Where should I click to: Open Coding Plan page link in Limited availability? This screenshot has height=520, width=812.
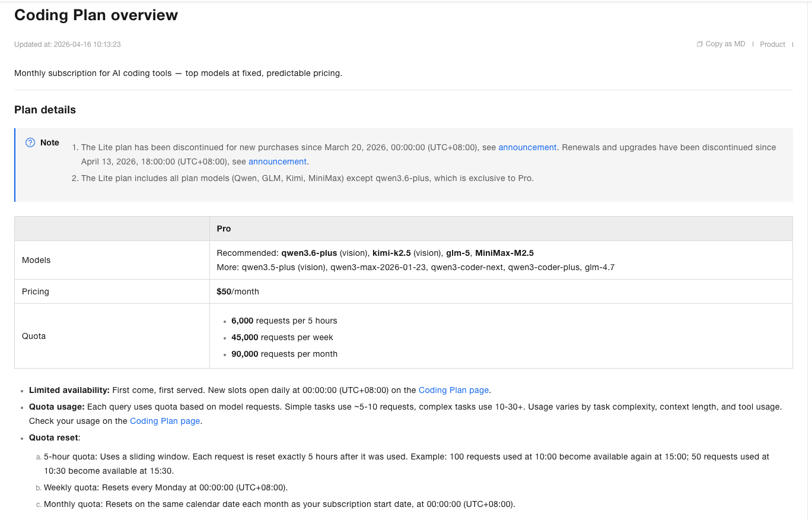click(454, 390)
